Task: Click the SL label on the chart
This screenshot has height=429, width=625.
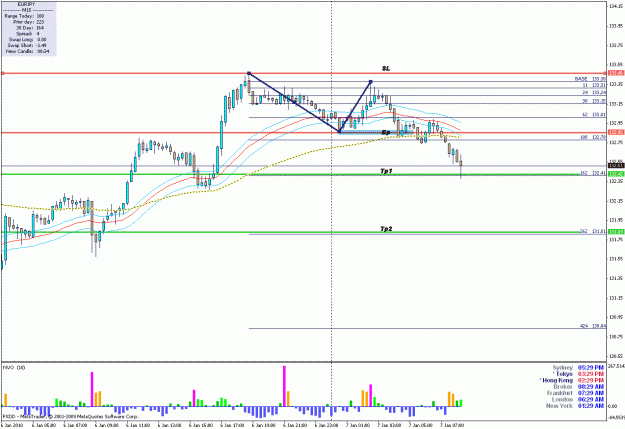Action: [386, 69]
